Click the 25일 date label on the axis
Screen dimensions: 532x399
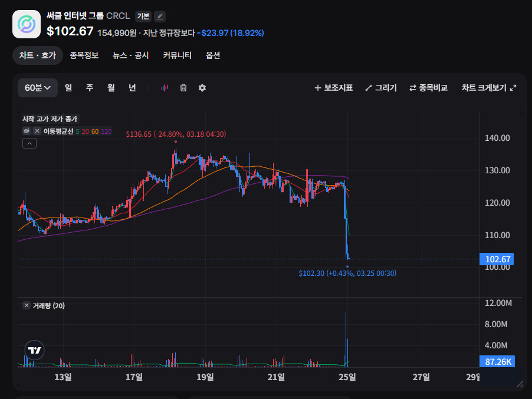347,377
